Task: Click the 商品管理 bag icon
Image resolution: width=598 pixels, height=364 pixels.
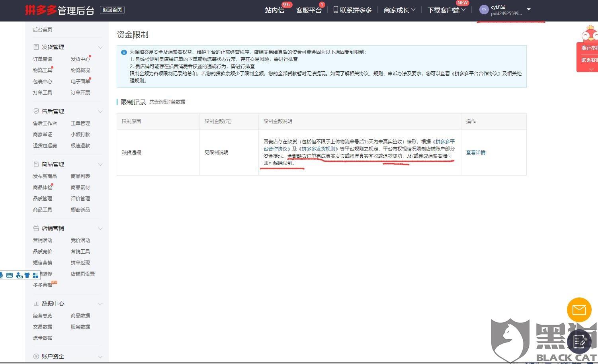Action: [36, 164]
